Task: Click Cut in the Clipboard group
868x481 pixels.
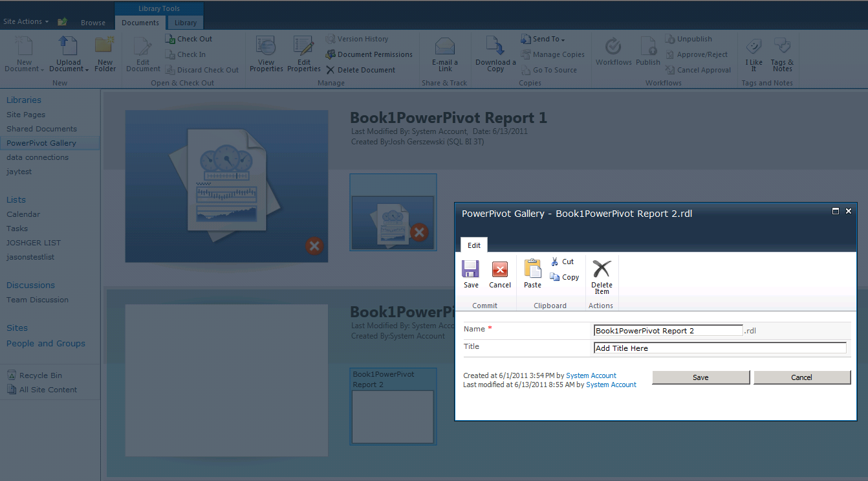Action: (x=562, y=262)
